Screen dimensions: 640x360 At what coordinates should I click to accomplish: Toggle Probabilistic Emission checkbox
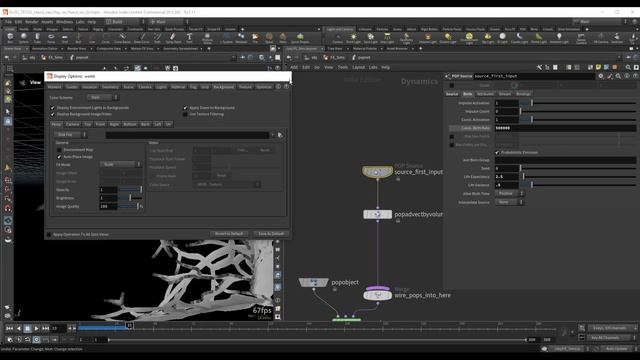[x=497, y=152]
